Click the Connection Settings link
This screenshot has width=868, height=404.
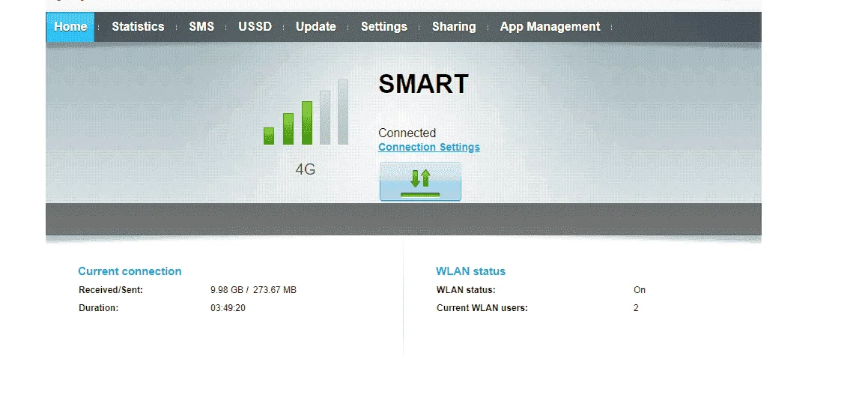429,148
